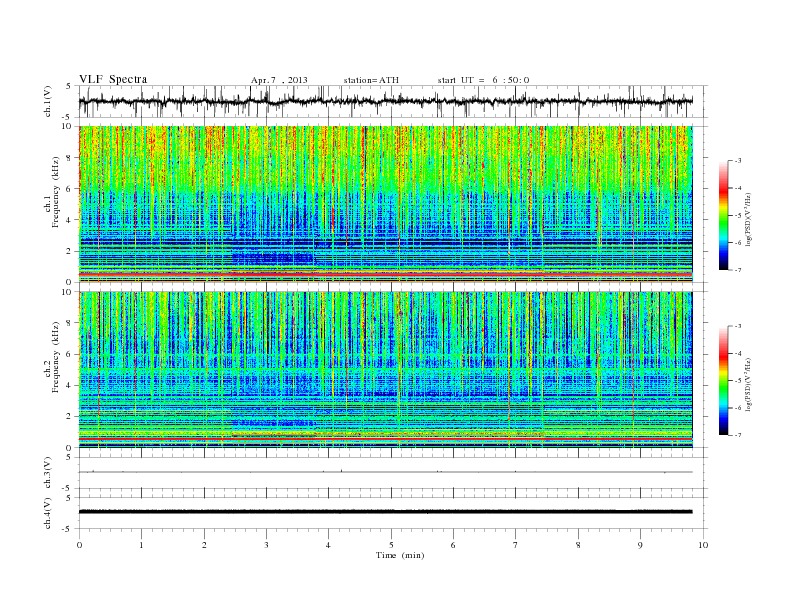Click the '8' kHz tick on ch.2 frequency axis
Image resolution: width=792 pixels, height=612 pixels.
click(x=69, y=323)
